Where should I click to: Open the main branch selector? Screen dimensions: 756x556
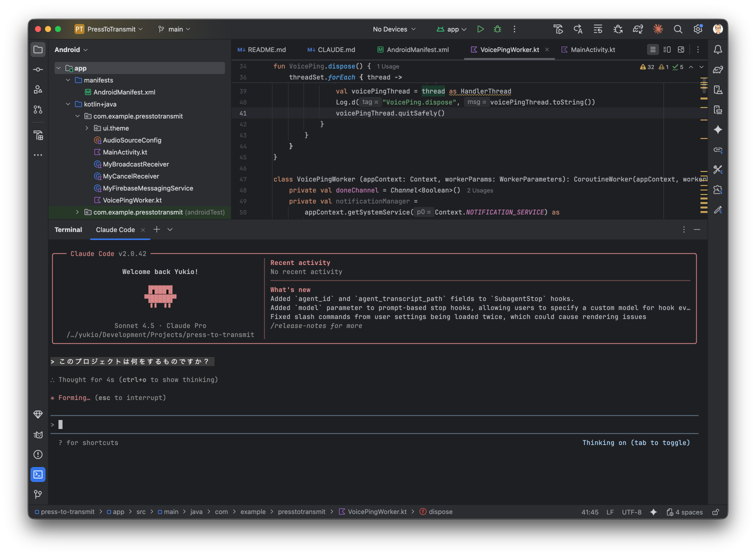tap(174, 29)
